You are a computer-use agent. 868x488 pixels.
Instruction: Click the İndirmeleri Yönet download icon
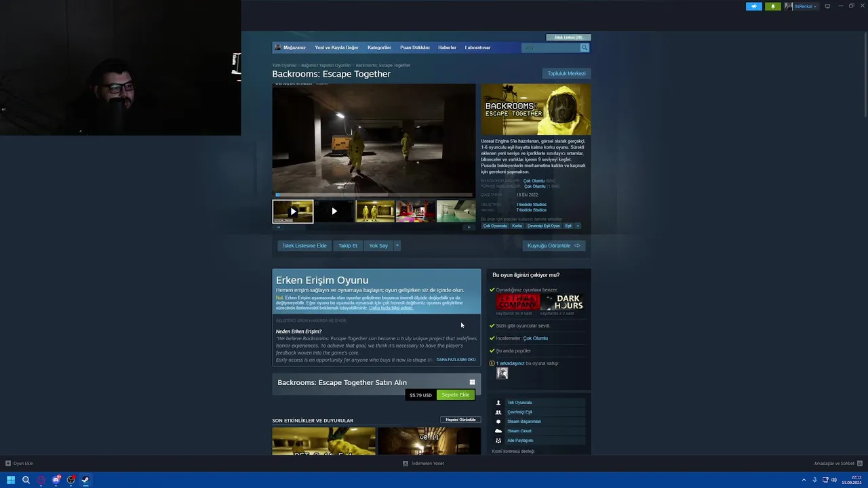click(406, 464)
